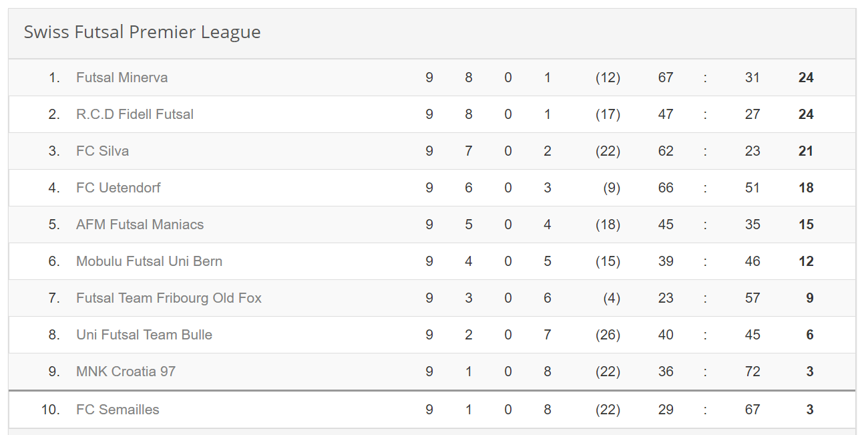Open MNK Croatia 97 team link
This screenshot has height=435, width=868.
(126, 372)
